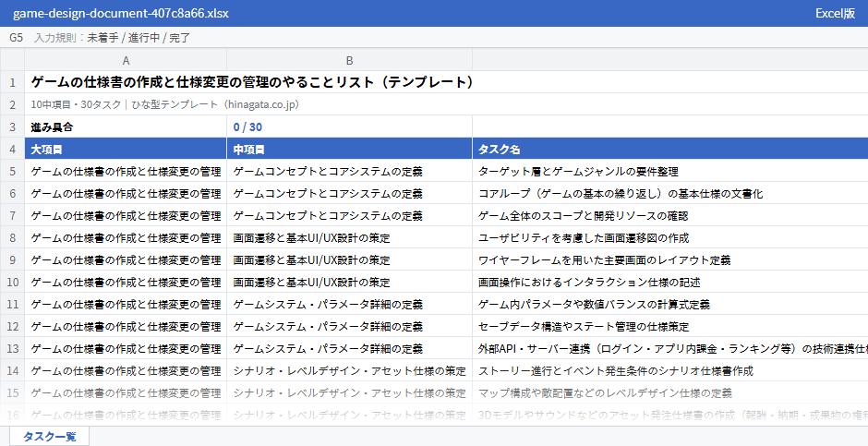Click the Excel版 label
This screenshot has width=868, height=446.
tap(835, 13)
